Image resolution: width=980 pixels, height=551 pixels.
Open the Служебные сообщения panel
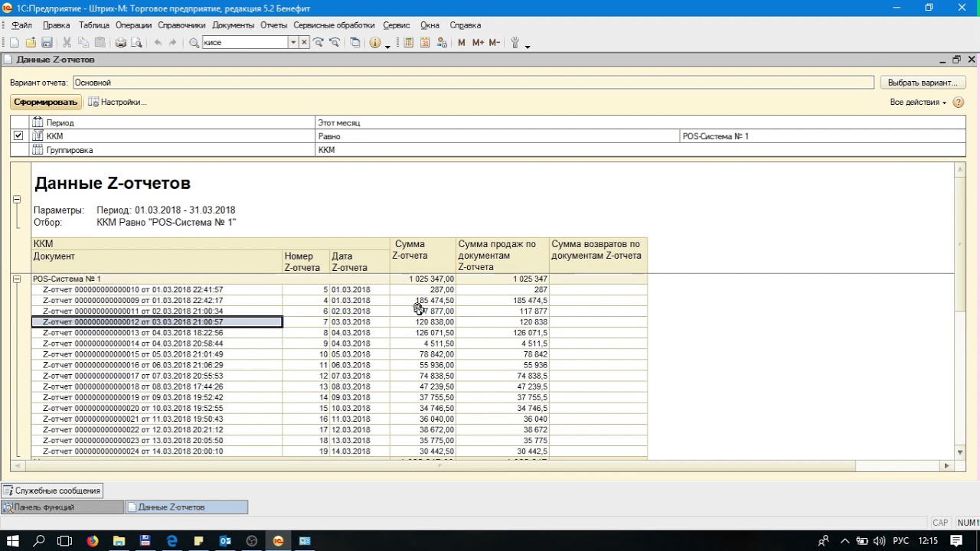coord(52,491)
